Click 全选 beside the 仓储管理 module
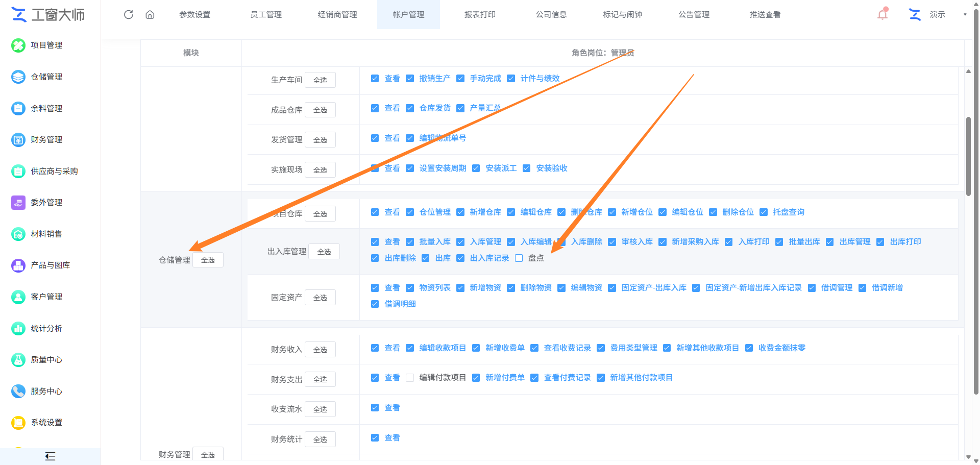 [x=208, y=260]
